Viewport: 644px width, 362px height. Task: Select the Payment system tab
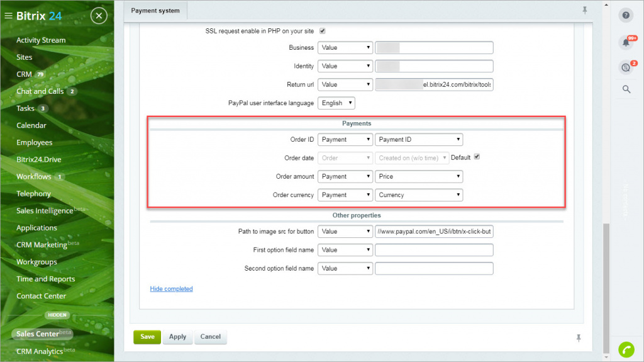pos(155,11)
